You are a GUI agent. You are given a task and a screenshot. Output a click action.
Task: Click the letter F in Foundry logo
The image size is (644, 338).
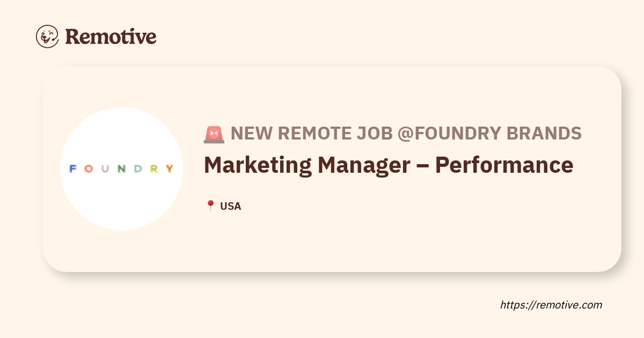pos(72,169)
